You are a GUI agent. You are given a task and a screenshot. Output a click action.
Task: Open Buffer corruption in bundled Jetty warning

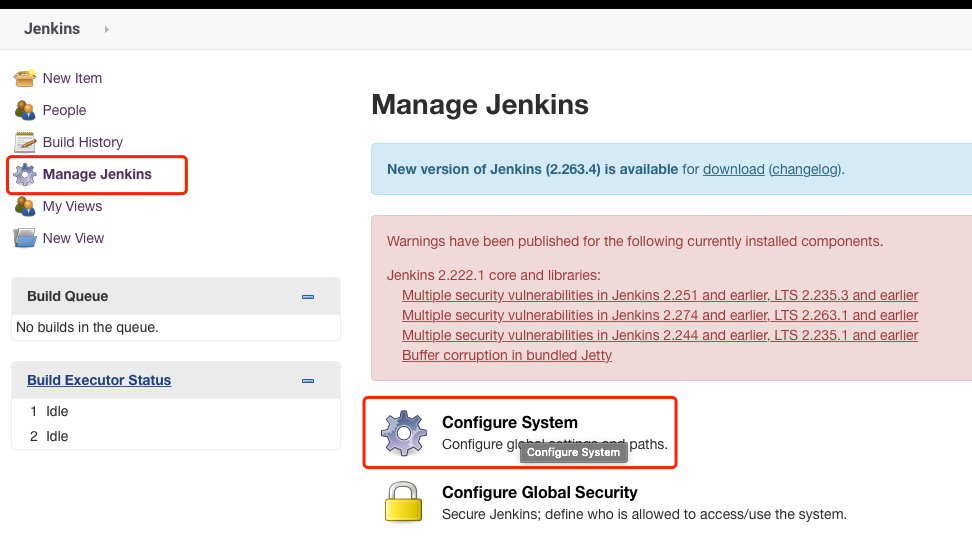tap(507, 355)
